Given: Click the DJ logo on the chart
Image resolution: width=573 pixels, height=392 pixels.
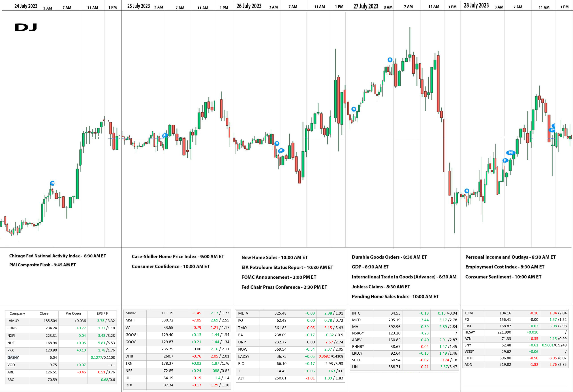Looking at the screenshot, I should [x=26, y=27].
